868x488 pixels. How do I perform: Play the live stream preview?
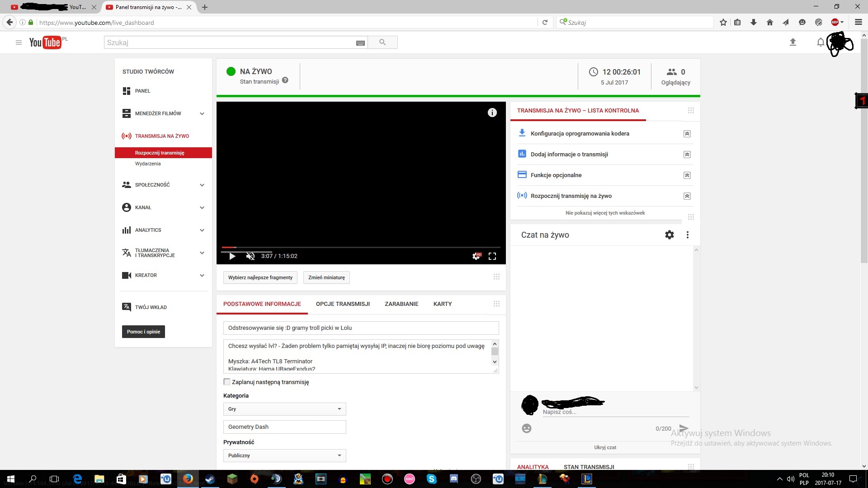[x=232, y=256]
